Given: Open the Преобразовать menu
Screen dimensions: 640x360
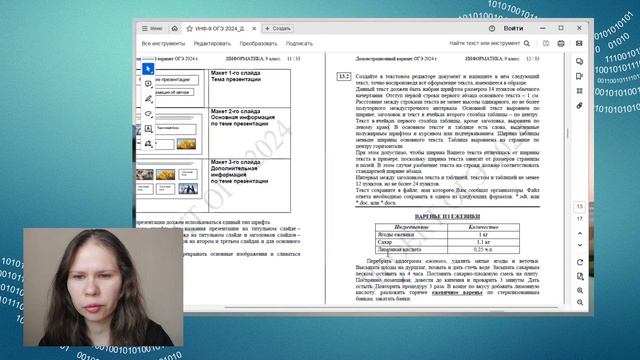Looking at the screenshot, I should [258, 43].
